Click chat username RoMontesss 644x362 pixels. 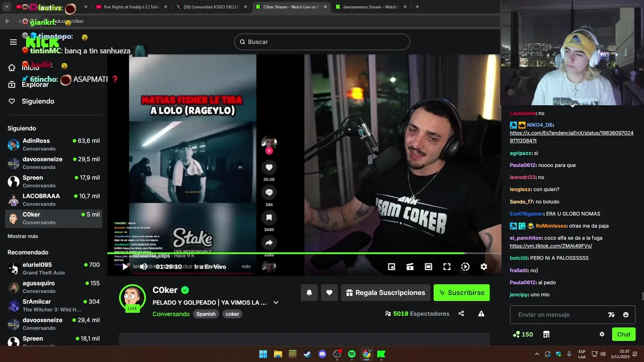click(x=551, y=226)
